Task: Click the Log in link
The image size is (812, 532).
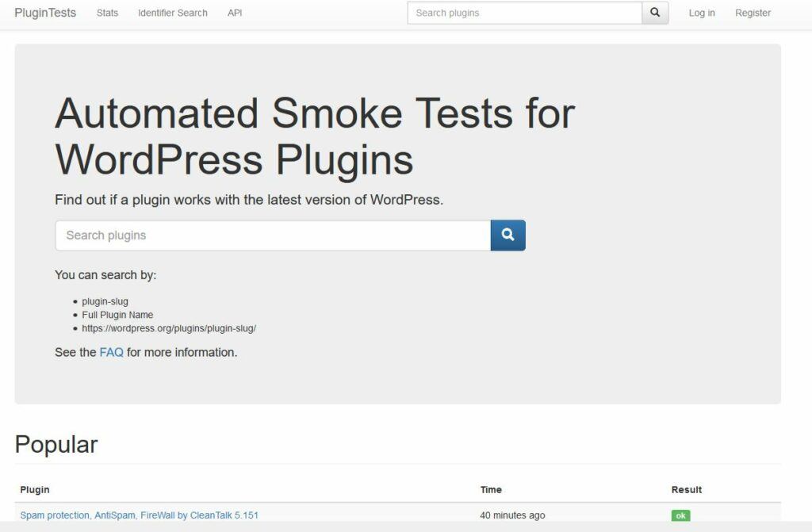Action: 701,13
